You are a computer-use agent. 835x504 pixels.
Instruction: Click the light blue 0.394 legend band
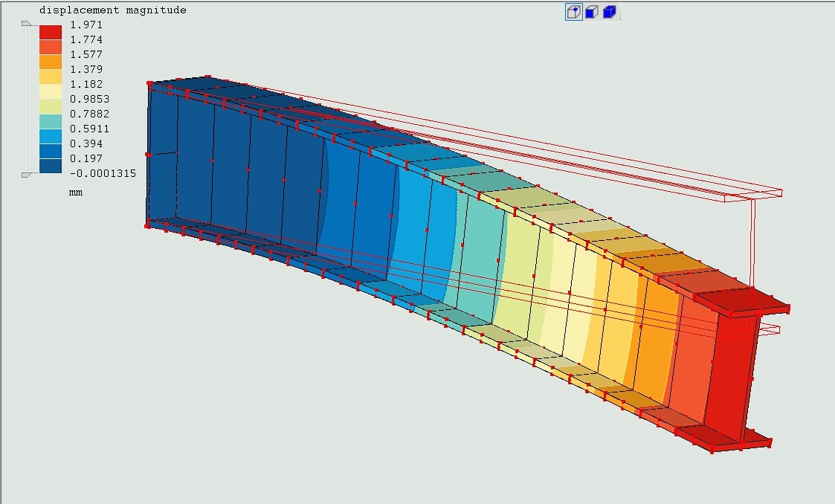click(51, 136)
